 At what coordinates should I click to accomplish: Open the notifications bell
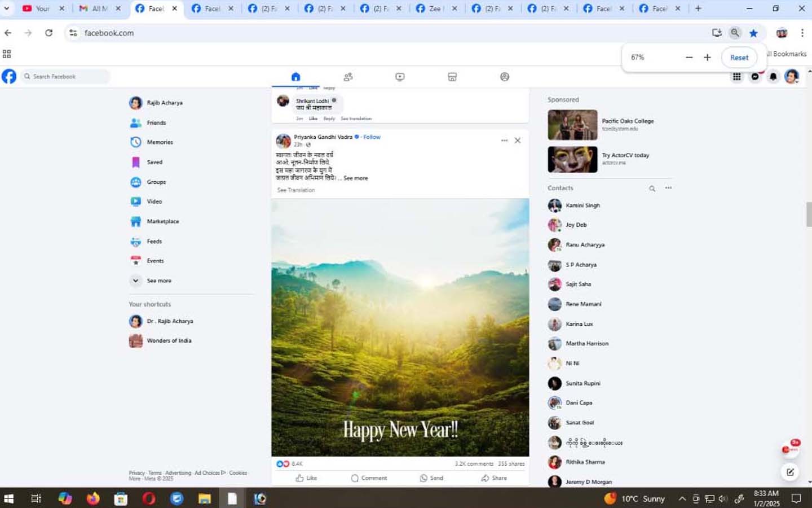(773, 77)
